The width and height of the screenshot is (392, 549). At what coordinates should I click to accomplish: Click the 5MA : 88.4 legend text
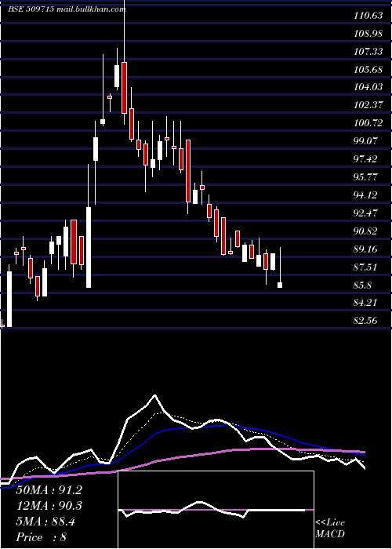point(45,522)
